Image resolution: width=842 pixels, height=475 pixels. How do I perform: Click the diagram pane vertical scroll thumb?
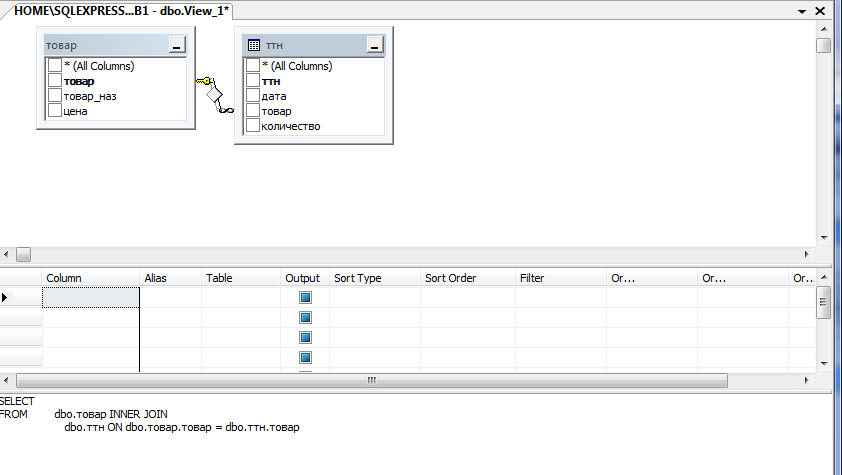(824, 46)
